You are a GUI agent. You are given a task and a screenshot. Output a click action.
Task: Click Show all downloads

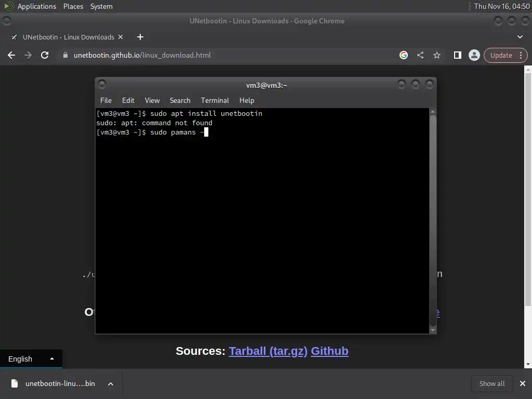(x=491, y=384)
